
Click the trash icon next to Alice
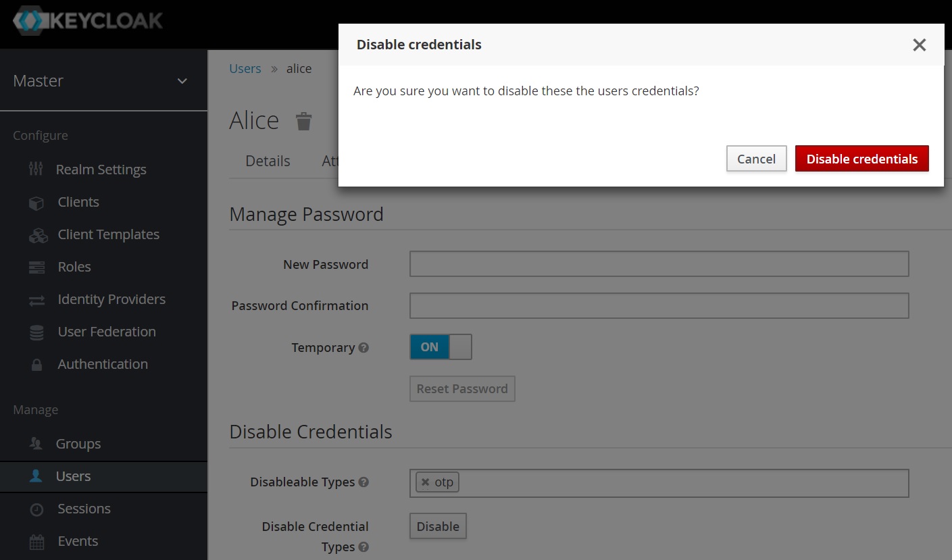point(304,122)
